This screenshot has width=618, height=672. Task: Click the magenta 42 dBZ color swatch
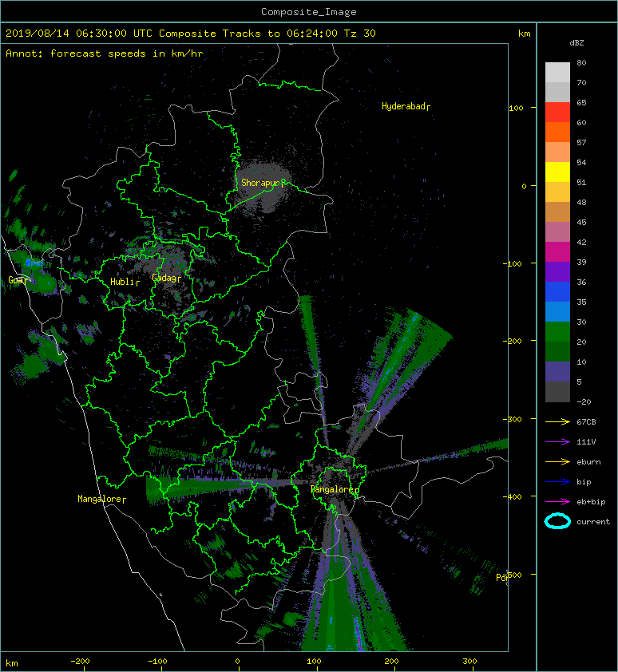[557, 252]
